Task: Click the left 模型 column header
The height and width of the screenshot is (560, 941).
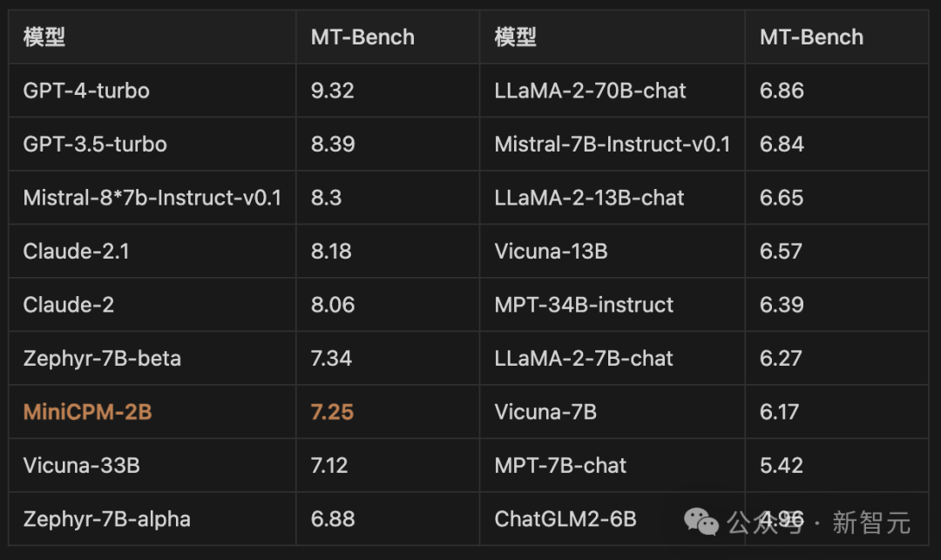Action: [x=44, y=37]
